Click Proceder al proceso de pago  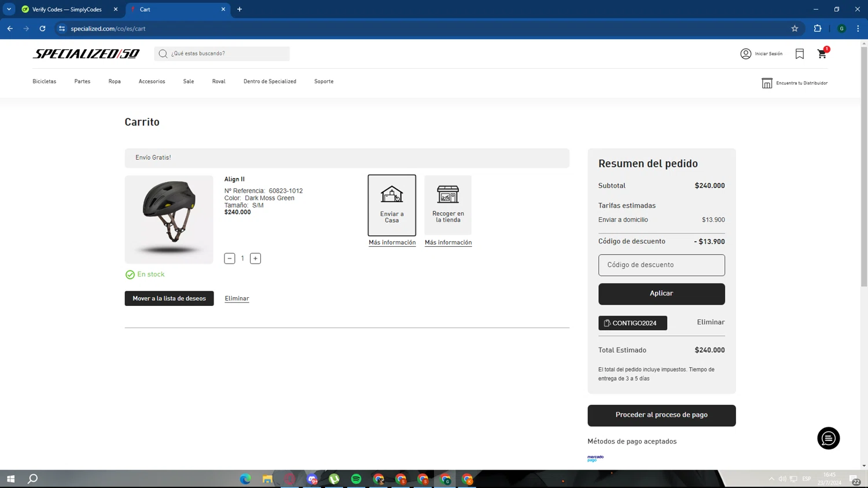point(661,415)
